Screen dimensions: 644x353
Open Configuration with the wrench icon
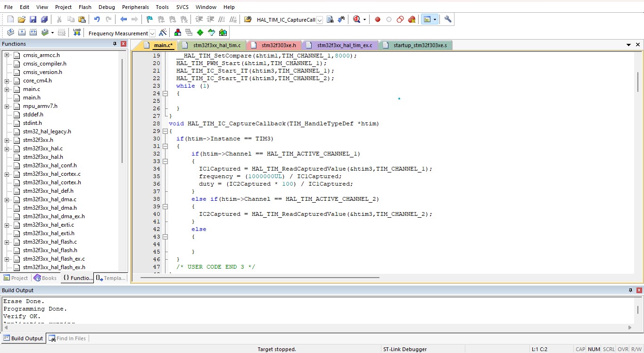pos(448,19)
